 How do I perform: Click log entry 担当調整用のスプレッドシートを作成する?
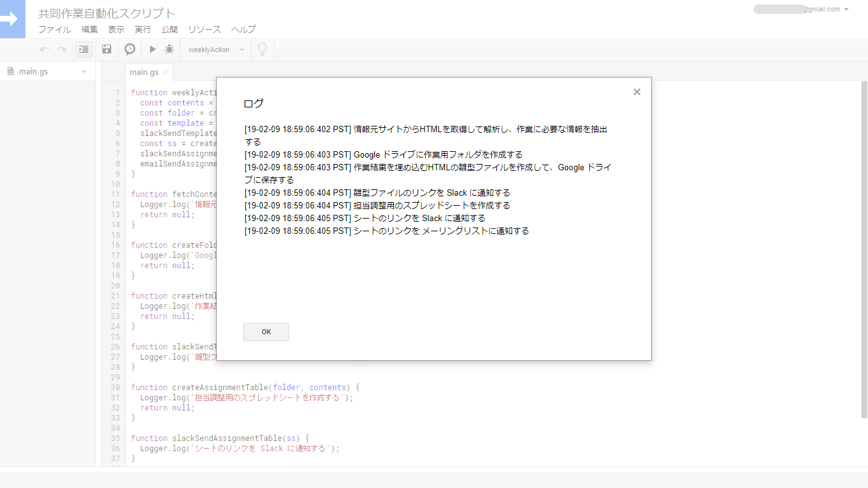[377, 205]
